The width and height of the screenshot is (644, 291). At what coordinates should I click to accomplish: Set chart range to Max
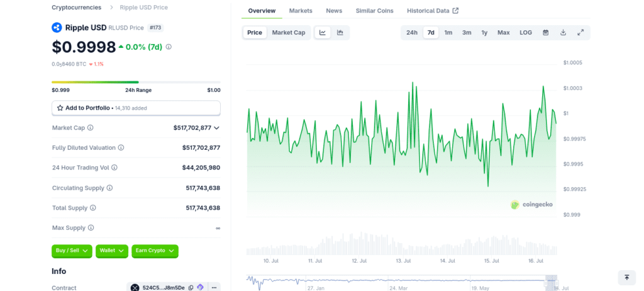click(x=504, y=33)
